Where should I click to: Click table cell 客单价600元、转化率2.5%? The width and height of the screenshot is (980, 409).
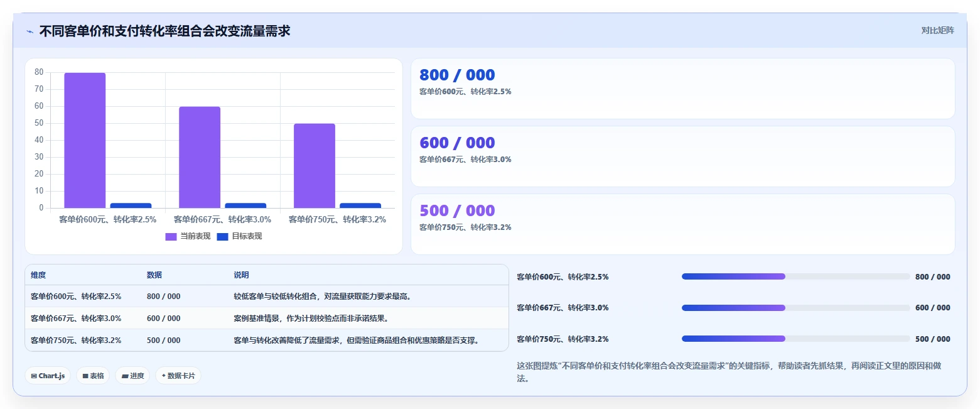coord(76,297)
